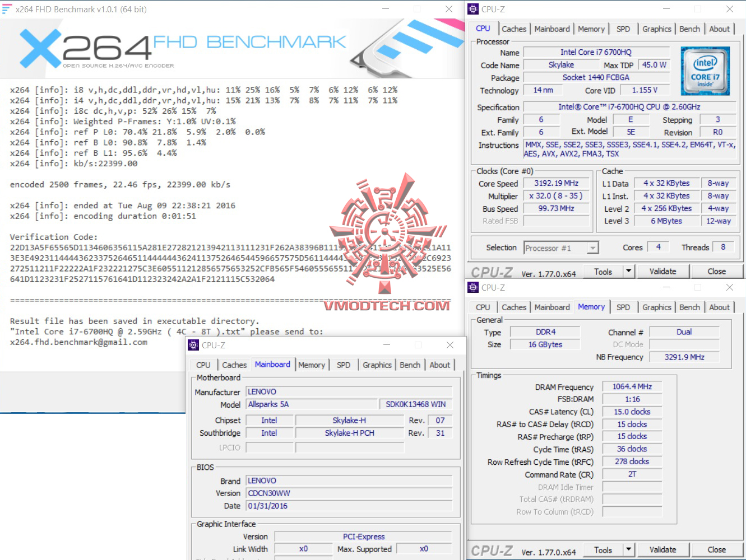Open Graphics tab in the CPU-Z CPU window

coord(657,29)
